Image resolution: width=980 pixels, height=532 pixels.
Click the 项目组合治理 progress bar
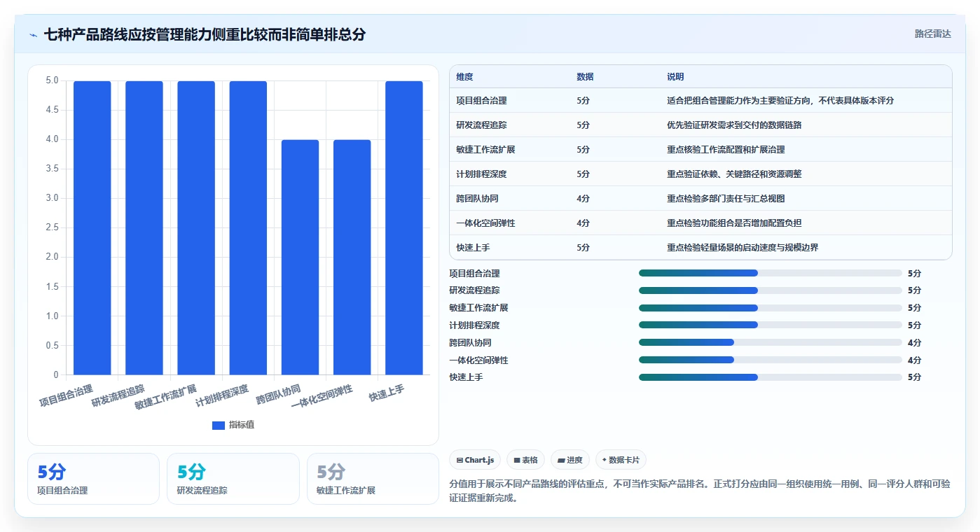(x=771, y=273)
